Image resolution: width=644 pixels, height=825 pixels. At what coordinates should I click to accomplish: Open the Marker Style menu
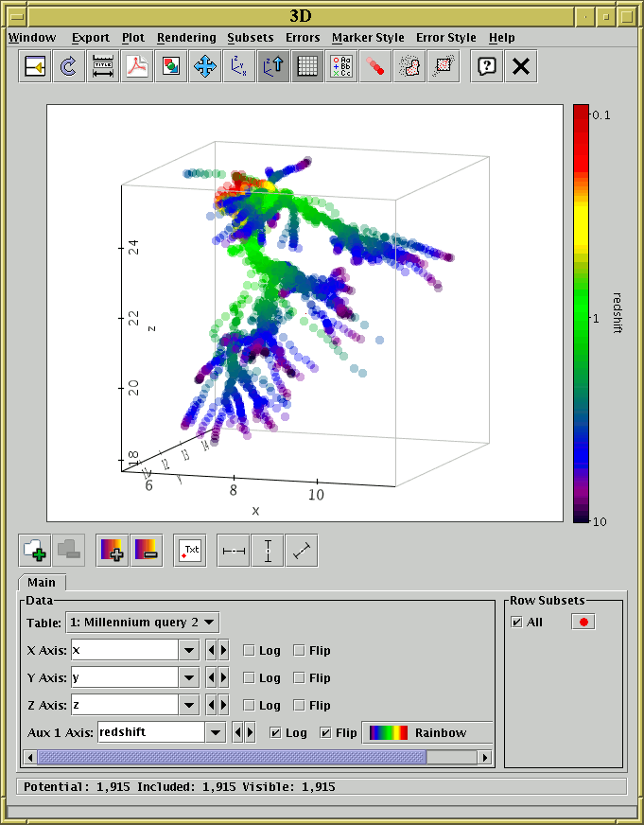click(368, 38)
